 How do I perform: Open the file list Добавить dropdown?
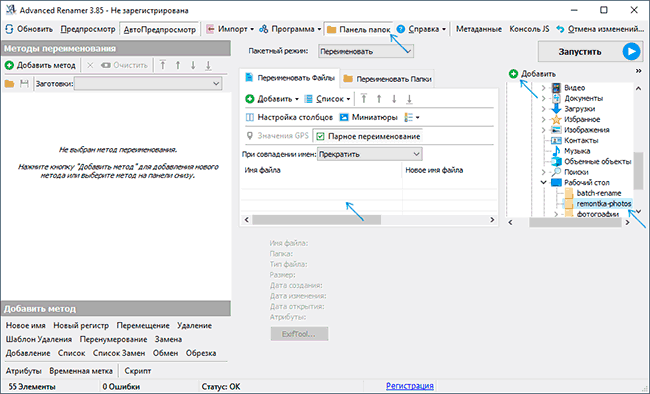pos(272,99)
